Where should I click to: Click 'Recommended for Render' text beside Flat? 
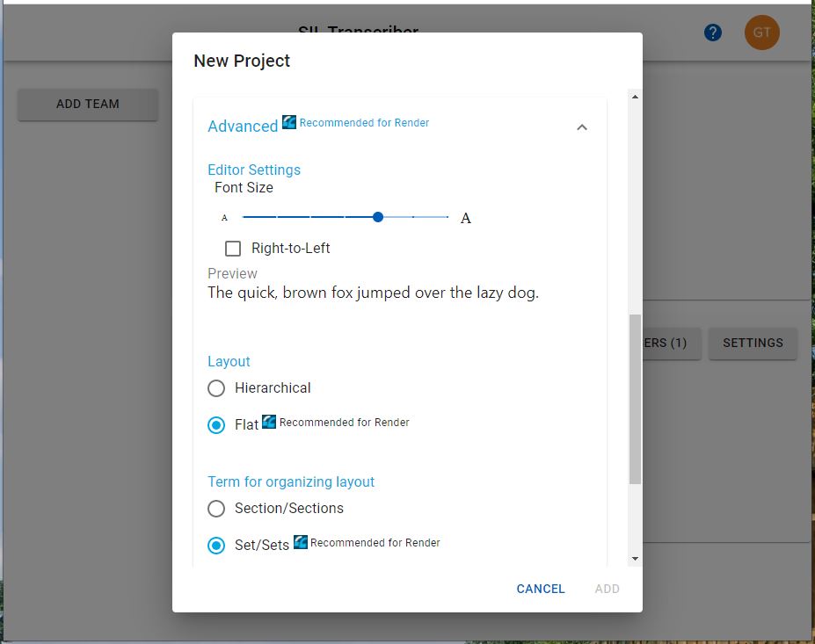tap(344, 423)
